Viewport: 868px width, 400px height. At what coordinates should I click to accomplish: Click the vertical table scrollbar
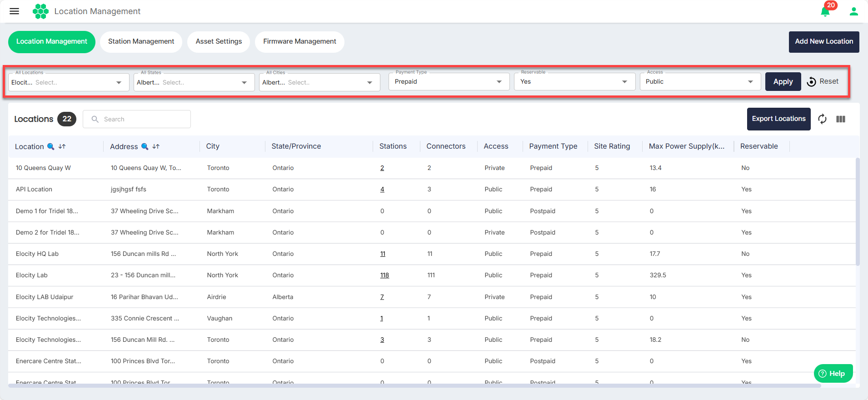tap(858, 211)
